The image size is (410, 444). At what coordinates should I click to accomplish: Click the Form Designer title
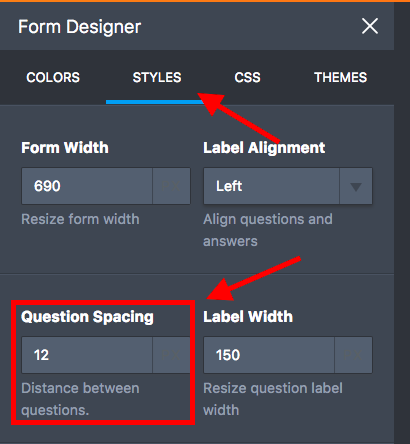[80, 27]
